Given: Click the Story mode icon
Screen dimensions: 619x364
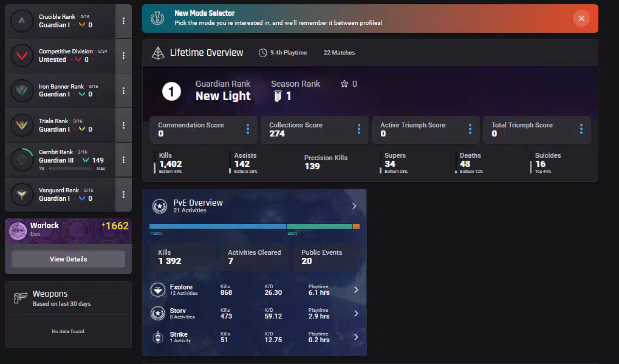Looking at the screenshot, I should pyautogui.click(x=158, y=313).
